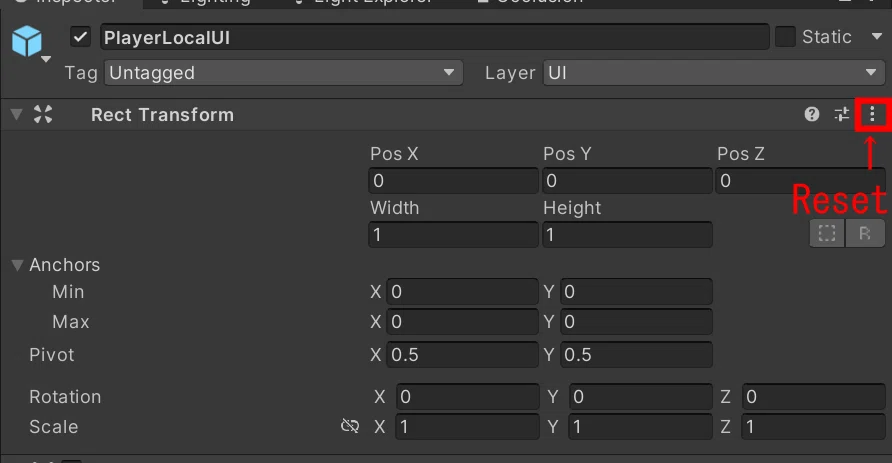Collapse the Anchors foldout
The width and height of the screenshot is (892, 463).
coord(18,265)
